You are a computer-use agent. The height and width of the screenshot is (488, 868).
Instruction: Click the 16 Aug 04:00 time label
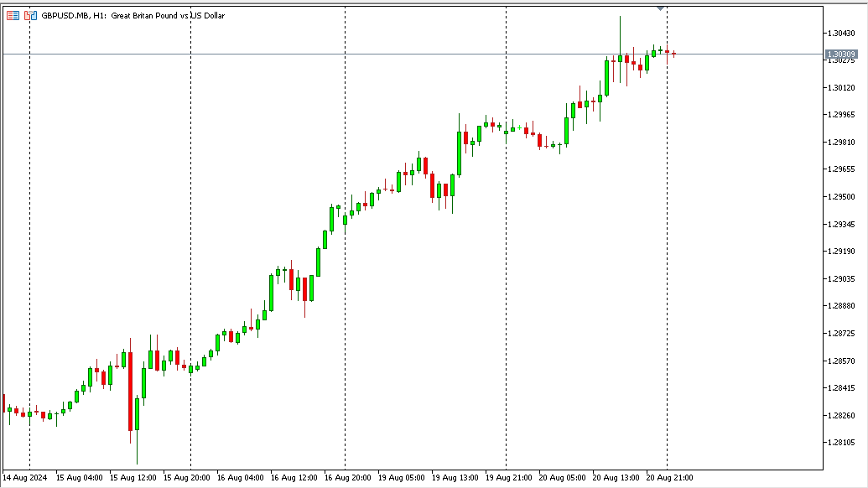[x=240, y=477]
